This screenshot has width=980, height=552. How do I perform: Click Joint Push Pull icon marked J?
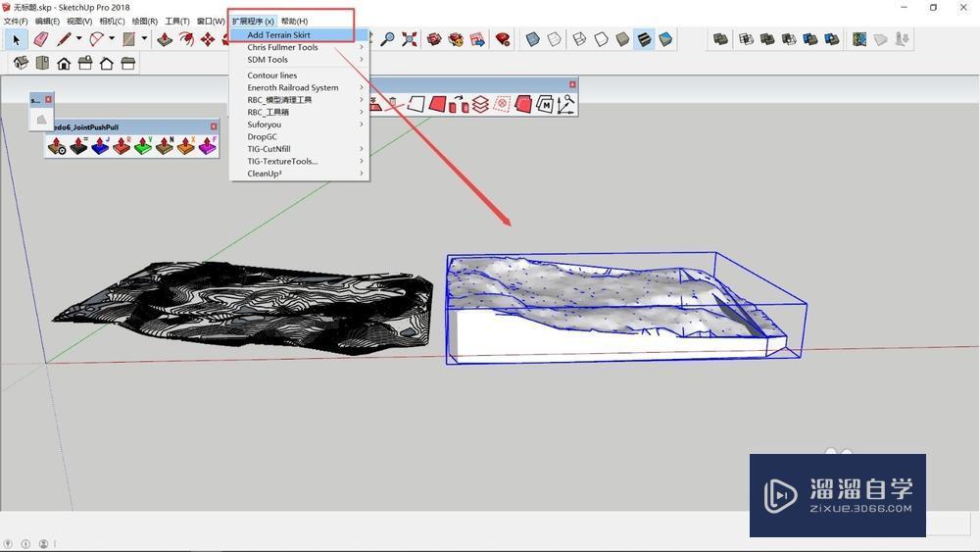[100, 146]
